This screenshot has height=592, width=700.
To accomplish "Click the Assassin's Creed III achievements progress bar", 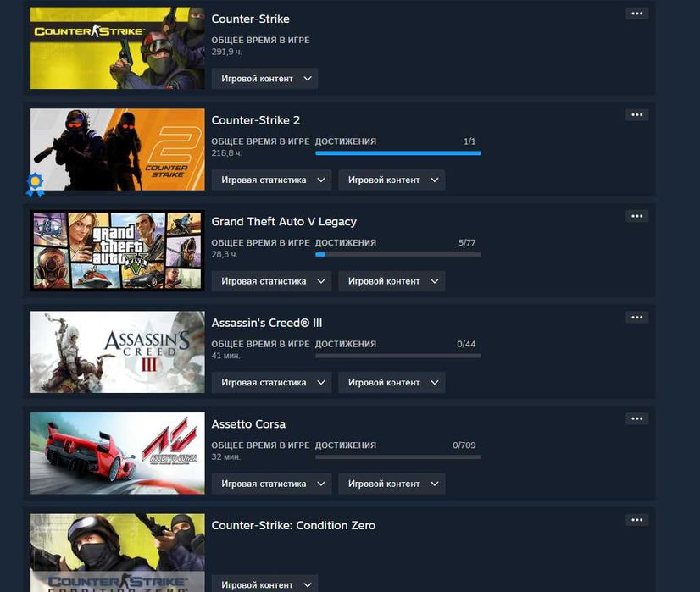I will pyautogui.click(x=398, y=356).
